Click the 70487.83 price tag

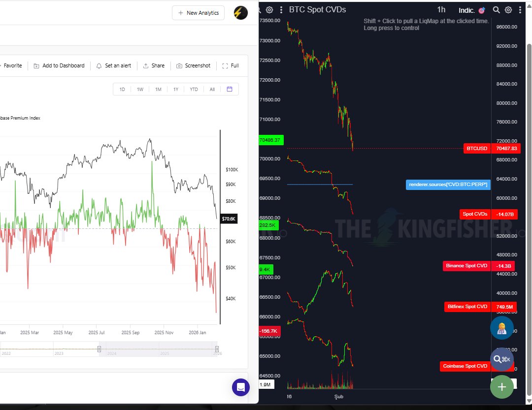tap(506, 149)
